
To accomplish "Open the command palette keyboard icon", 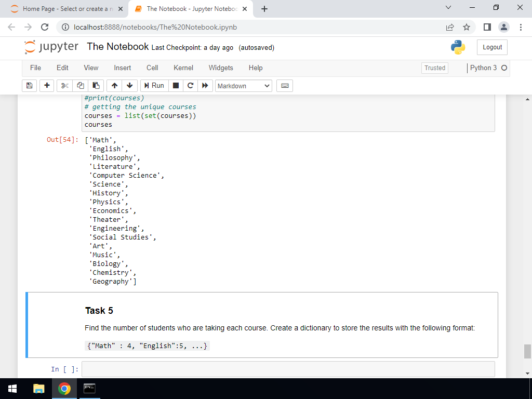I will [284, 86].
